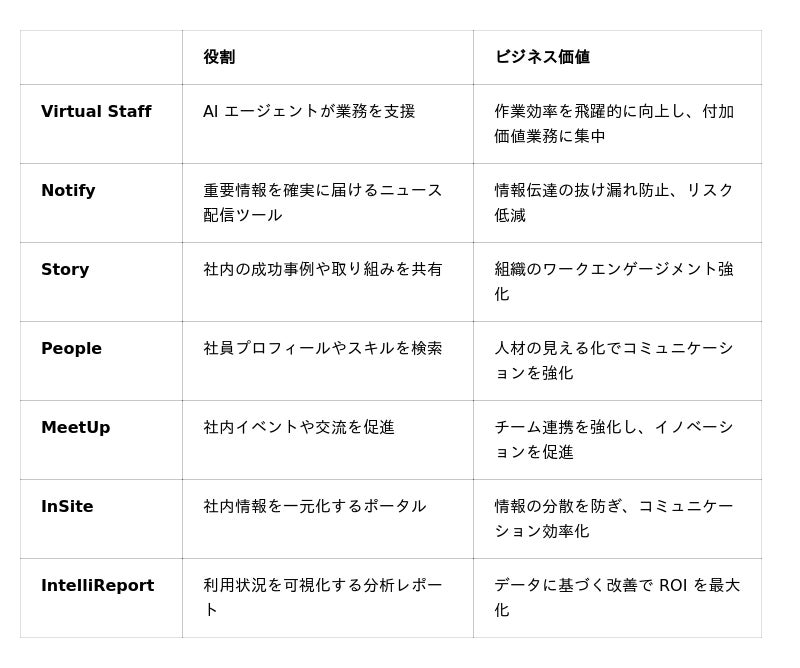Select the Virtual Staff row label
800x668 pixels.
pyautogui.click(x=96, y=112)
